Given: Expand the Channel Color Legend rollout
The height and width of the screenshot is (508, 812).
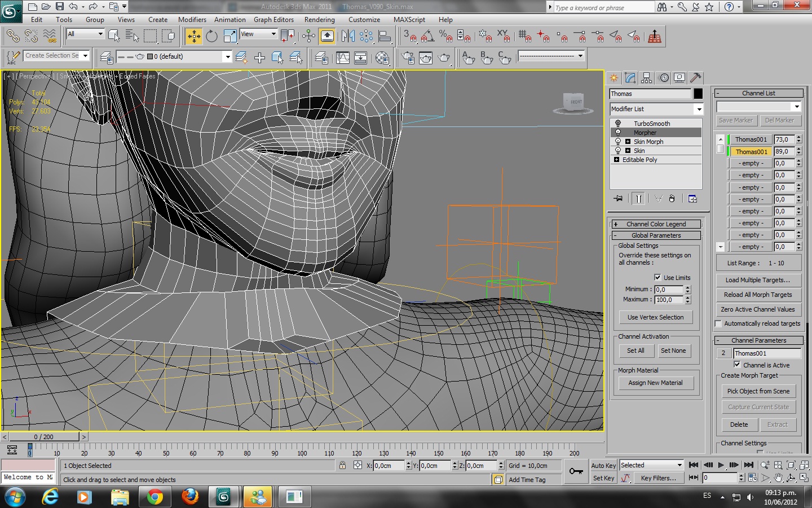Looking at the screenshot, I should click(x=656, y=224).
